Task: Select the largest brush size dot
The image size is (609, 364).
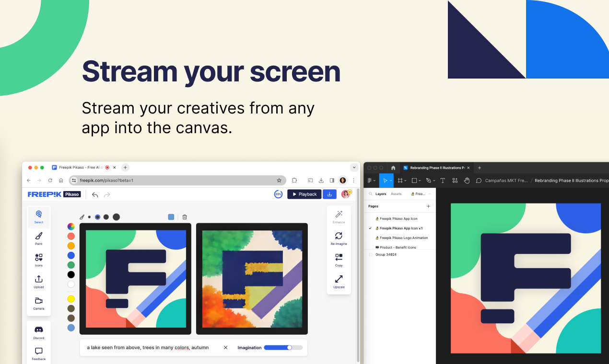Action: (x=116, y=217)
